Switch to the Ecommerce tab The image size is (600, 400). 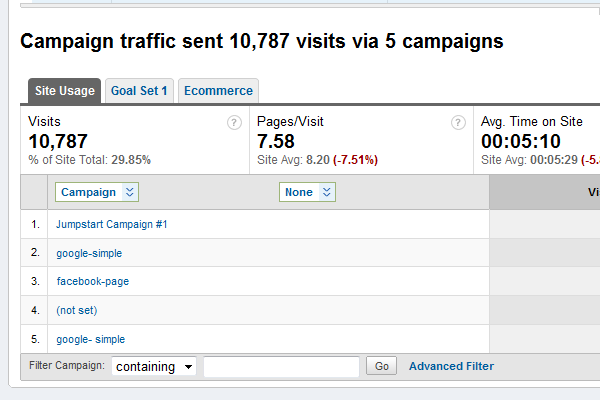coord(218,91)
